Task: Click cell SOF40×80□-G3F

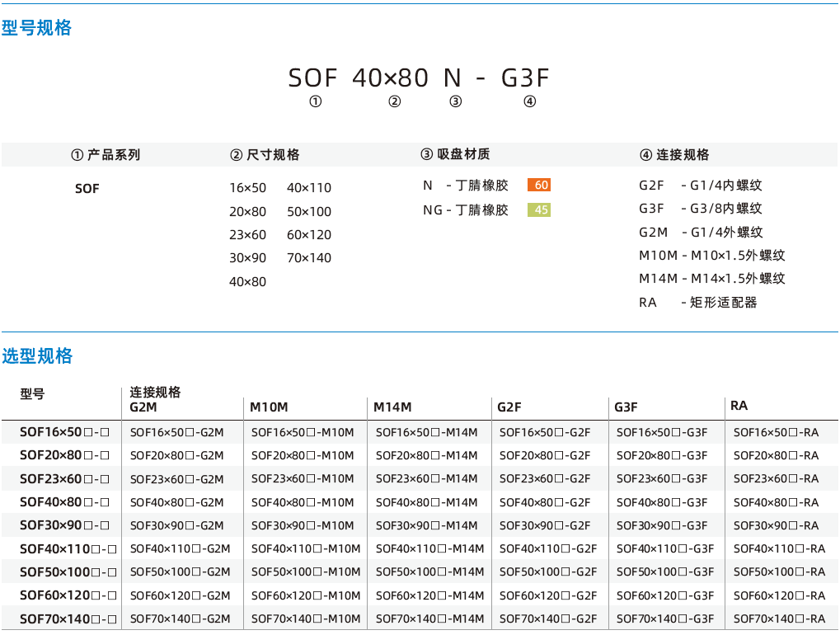Action: [x=662, y=502]
